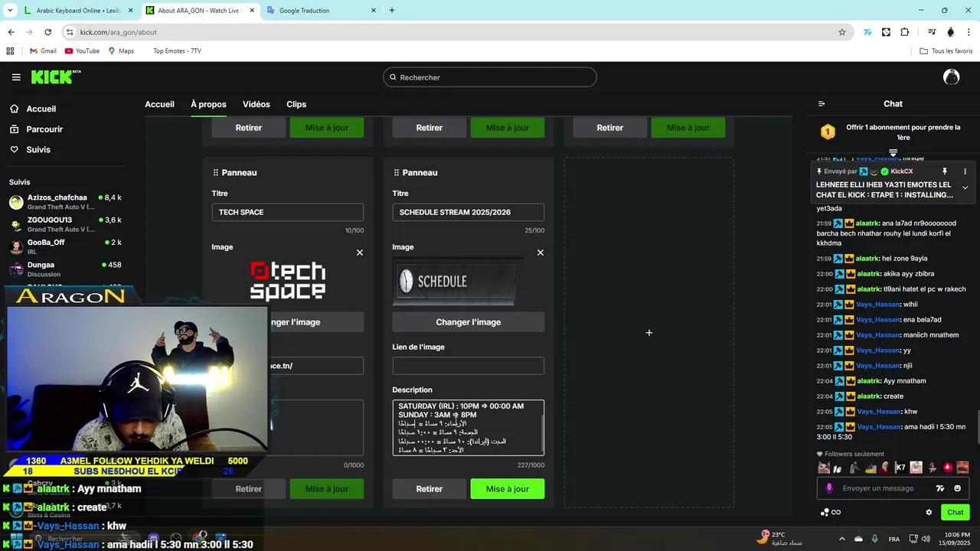980x551 pixels.
Task: Insert the red glowing emote from the quick row
Action: pos(947,468)
